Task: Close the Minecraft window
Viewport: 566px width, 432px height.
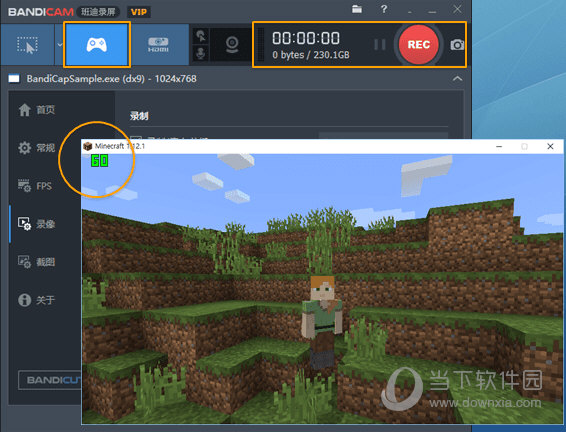Action: [x=550, y=147]
